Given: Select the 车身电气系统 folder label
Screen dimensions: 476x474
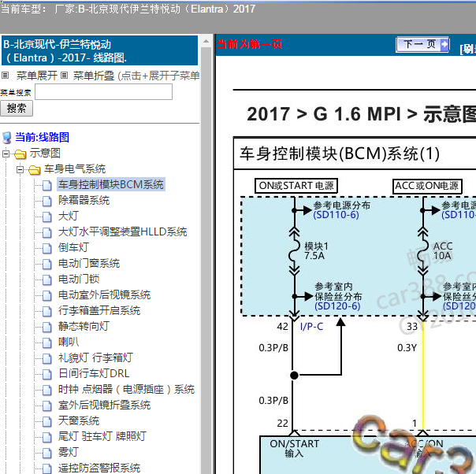Looking at the screenshot, I should click(75, 169).
